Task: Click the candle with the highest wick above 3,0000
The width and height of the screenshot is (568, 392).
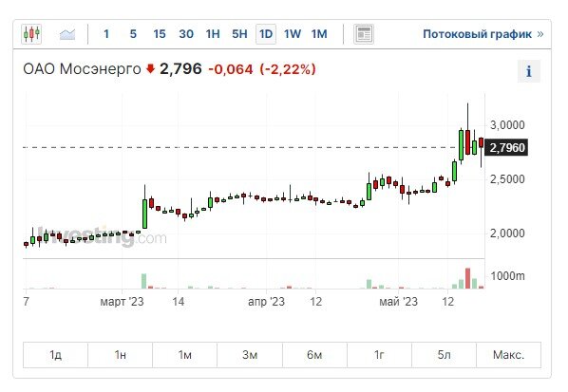Action: click(x=467, y=141)
